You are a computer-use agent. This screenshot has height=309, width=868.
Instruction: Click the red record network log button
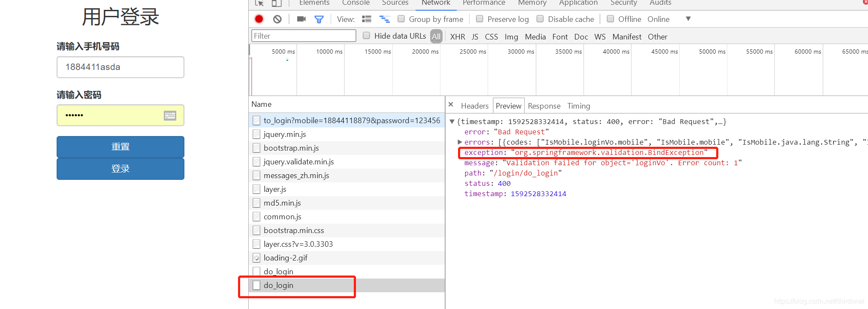click(259, 19)
